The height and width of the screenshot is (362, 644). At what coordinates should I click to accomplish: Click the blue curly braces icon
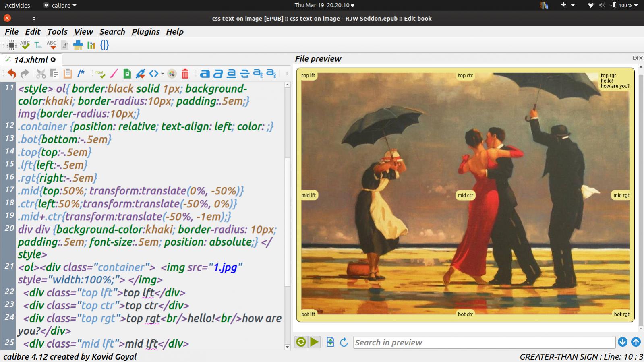point(105,45)
